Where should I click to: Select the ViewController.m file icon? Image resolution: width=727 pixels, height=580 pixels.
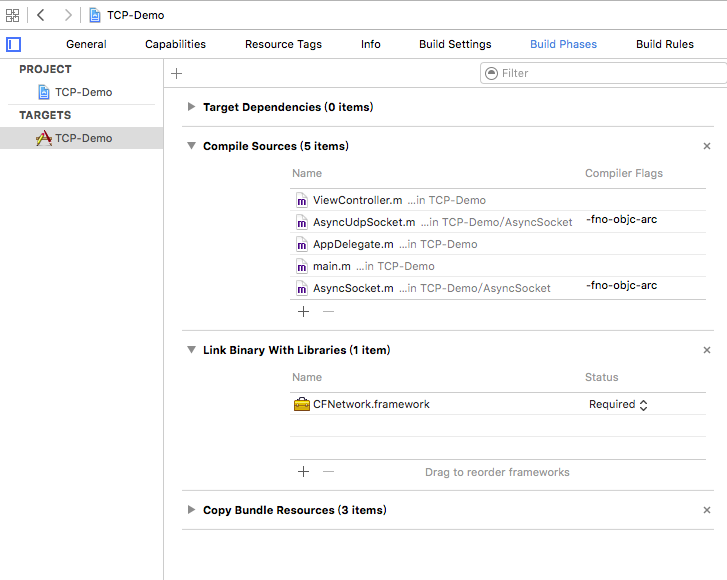point(302,200)
